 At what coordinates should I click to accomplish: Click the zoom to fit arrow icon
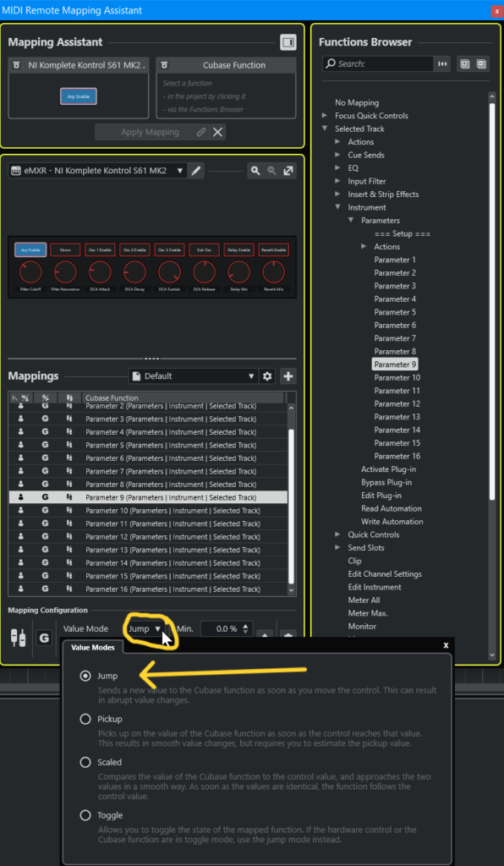(x=288, y=171)
